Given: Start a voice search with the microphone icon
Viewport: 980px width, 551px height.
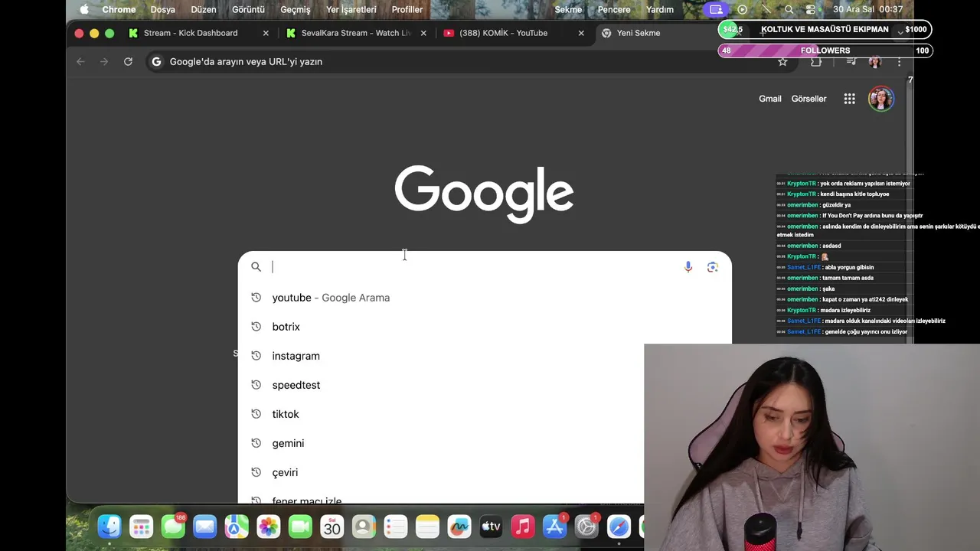Looking at the screenshot, I should click(x=688, y=266).
